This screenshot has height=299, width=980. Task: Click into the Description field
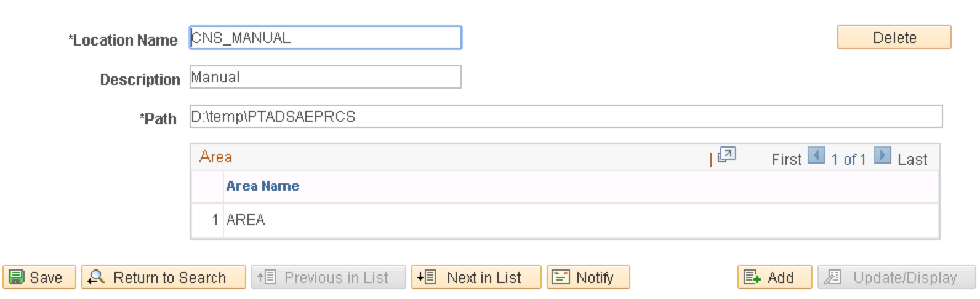pyautogui.click(x=326, y=77)
